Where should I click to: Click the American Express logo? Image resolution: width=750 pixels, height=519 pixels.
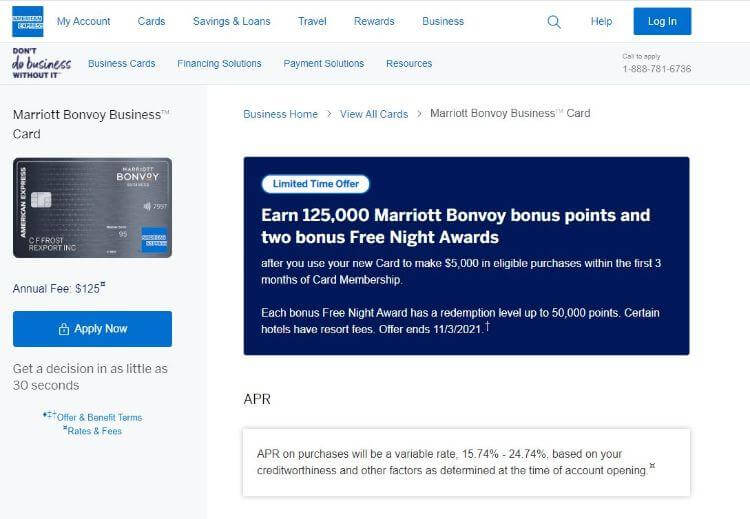pyautogui.click(x=28, y=21)
